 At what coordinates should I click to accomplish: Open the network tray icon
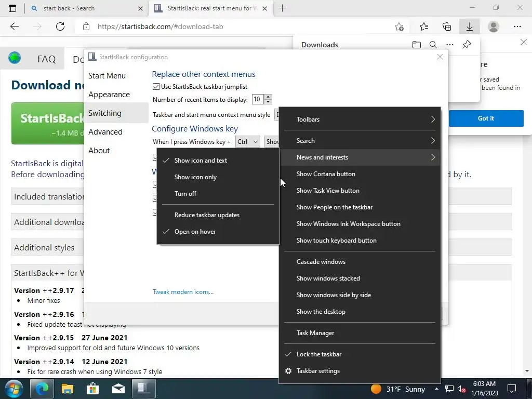[449, 389]
